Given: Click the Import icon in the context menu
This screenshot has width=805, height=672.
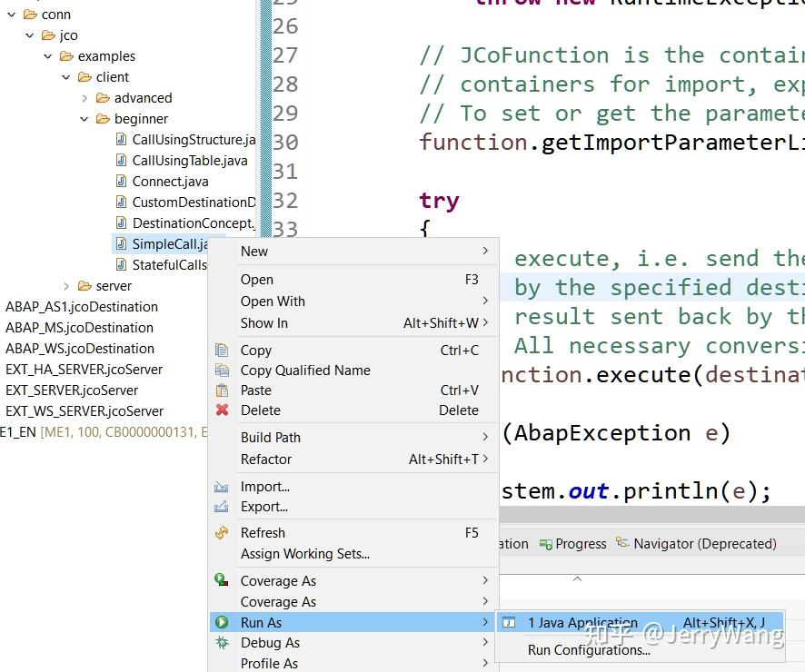Looking at the screenshot, I should tap(223, 486).
